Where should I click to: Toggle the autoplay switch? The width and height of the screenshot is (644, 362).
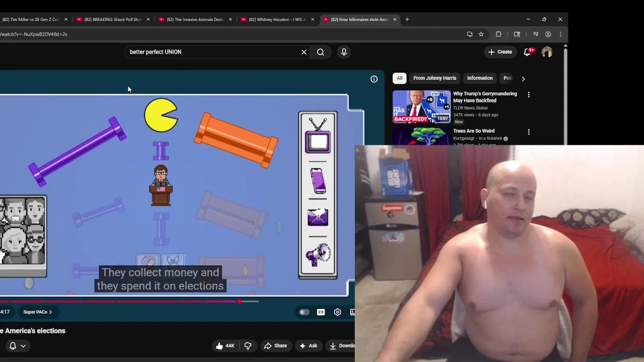304,312
